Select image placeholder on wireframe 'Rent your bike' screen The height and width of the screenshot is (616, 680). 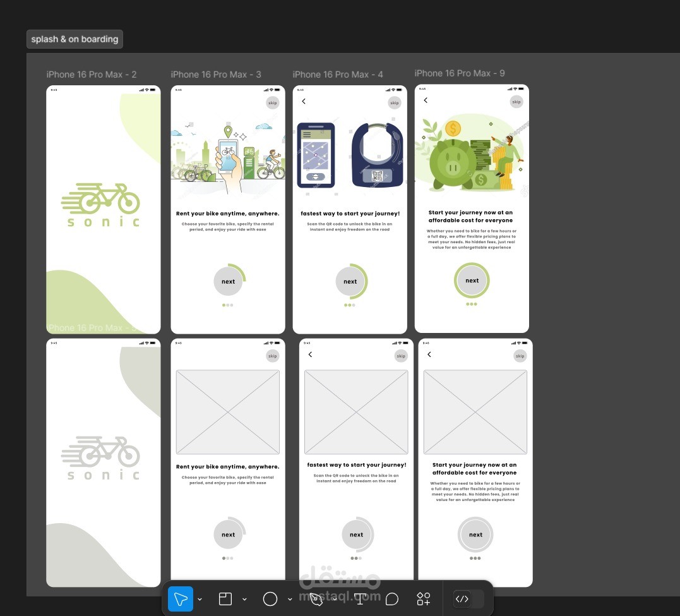[228, 412]
